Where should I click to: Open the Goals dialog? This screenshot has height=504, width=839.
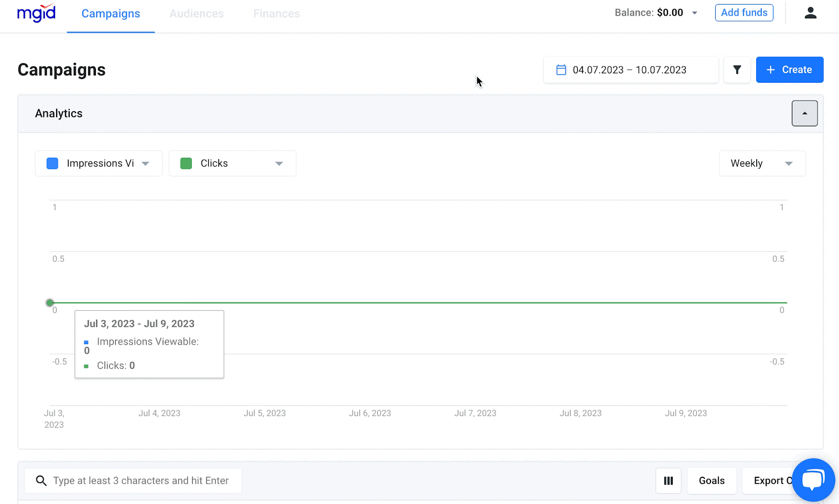click(712, 480)
